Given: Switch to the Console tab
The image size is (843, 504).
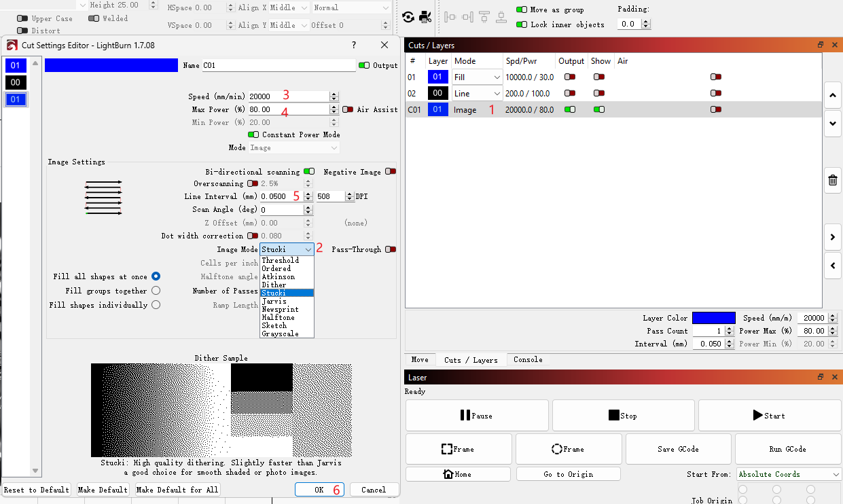Looking at the screenshot, I should (527, 359).
